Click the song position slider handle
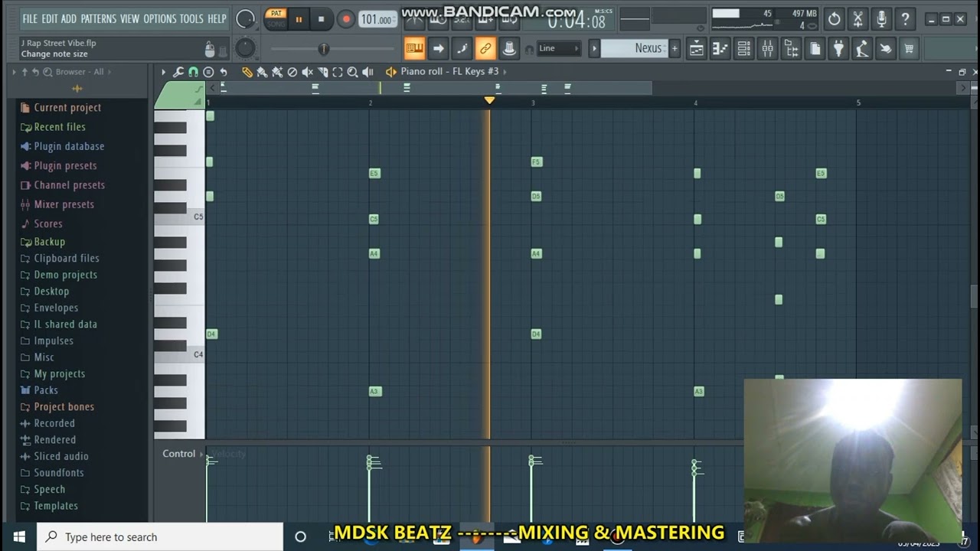Image resolution: width=980 pixels, height=551 pixels. pyautogui.click(x=323, y=49)
